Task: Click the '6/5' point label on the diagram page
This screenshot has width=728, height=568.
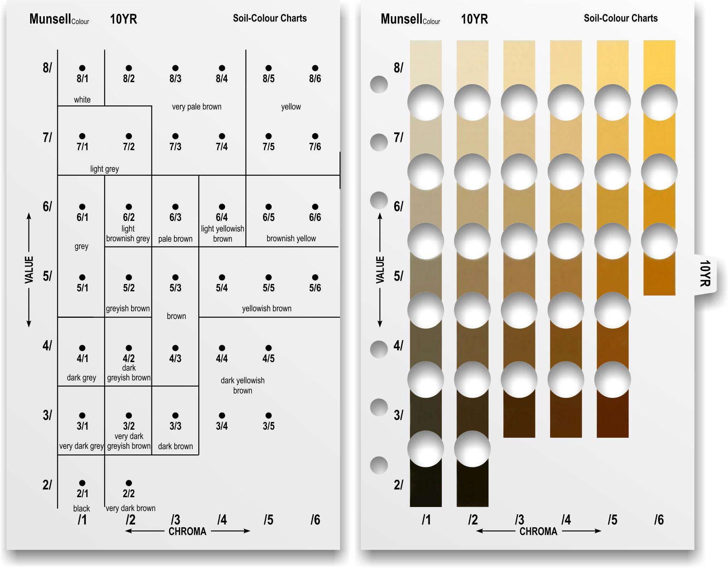Action: click(269, 217)
